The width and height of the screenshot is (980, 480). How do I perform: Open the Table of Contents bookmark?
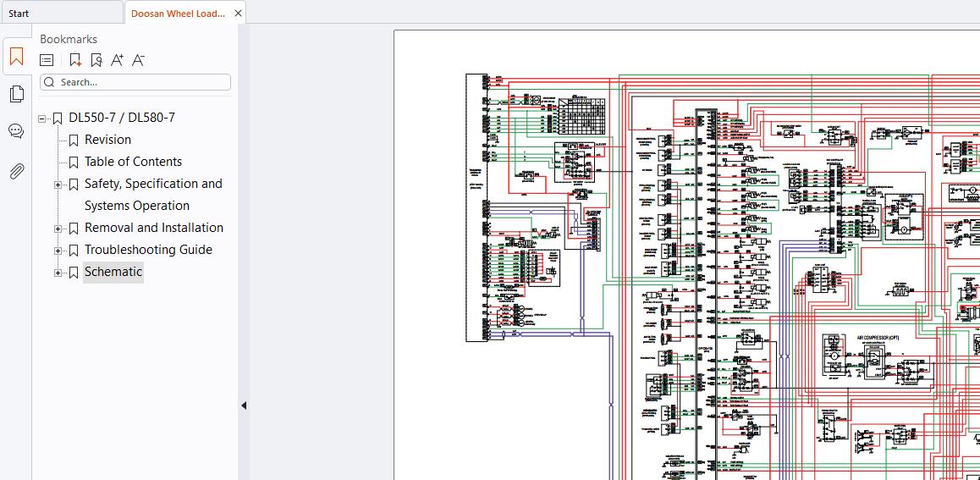[x=133, y=161]
